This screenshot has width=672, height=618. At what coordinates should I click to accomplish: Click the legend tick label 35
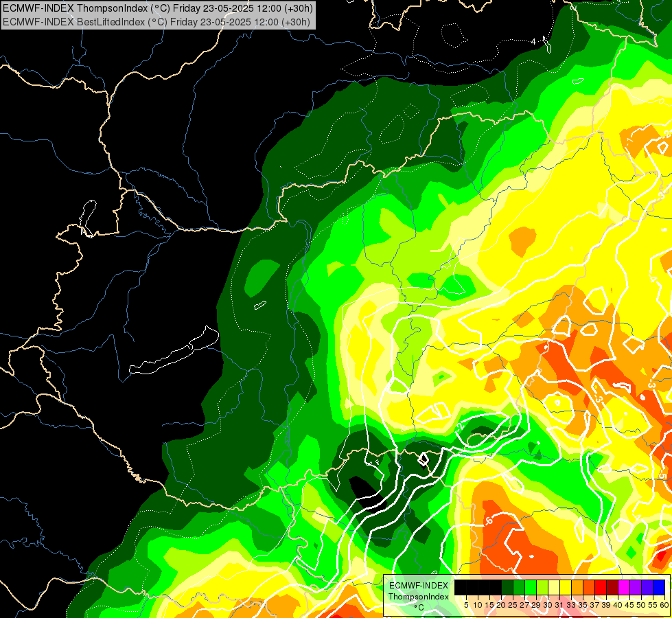point(583,605)
